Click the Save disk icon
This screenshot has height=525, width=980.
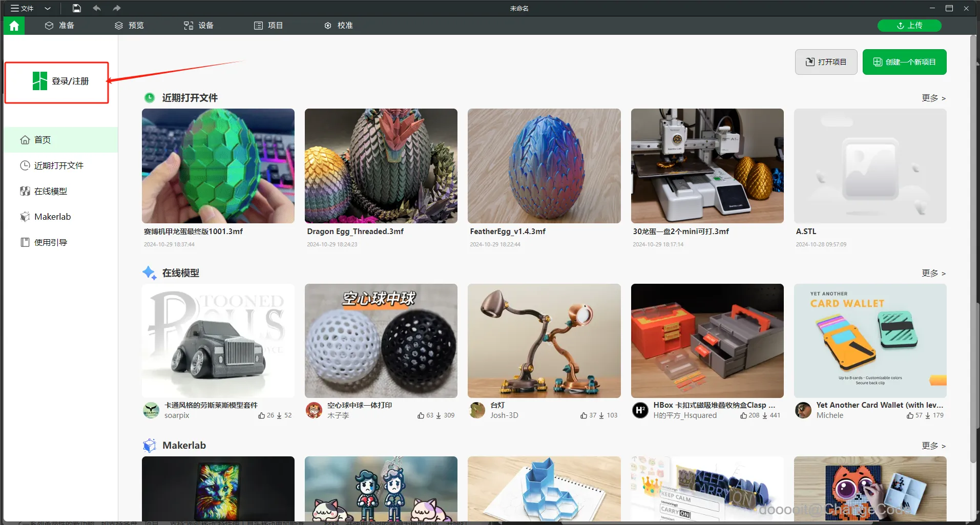pyautogui.click(x=76, y=8)
